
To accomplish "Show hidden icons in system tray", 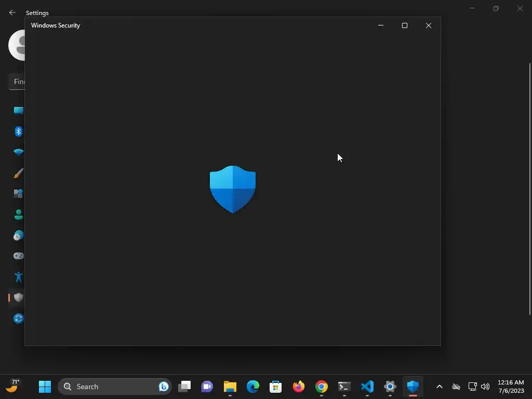I will point(440,387).
